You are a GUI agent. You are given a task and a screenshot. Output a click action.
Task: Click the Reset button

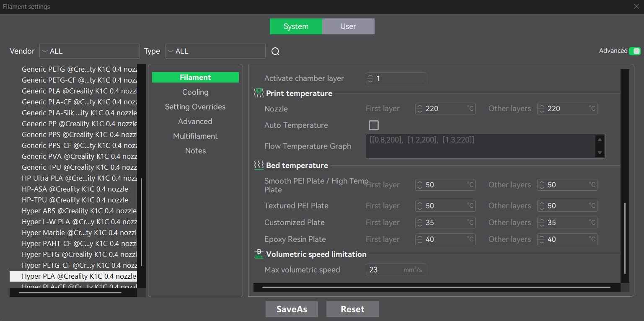tap(352, 309)
